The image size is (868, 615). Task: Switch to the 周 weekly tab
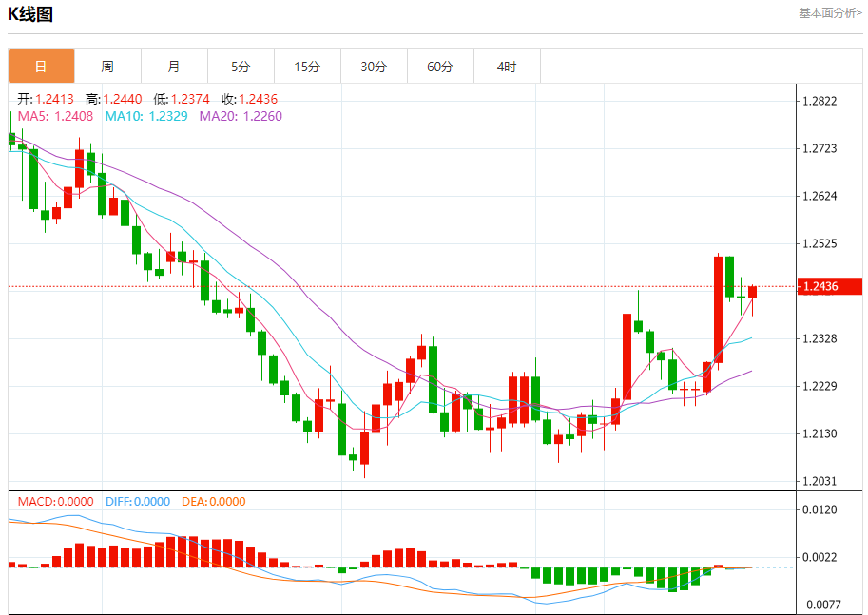(108, 67)
